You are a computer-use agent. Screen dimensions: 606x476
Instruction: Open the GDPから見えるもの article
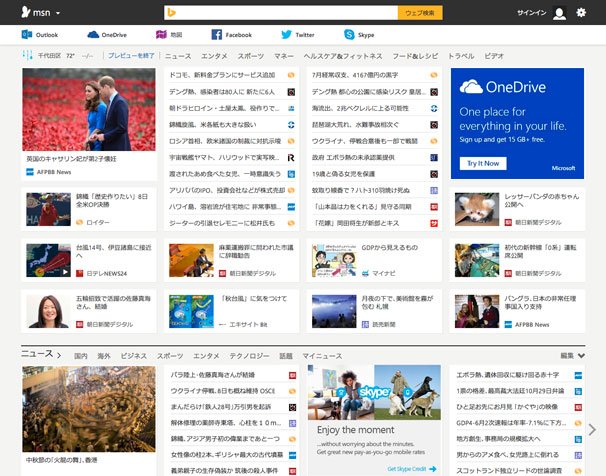point(390,247)
